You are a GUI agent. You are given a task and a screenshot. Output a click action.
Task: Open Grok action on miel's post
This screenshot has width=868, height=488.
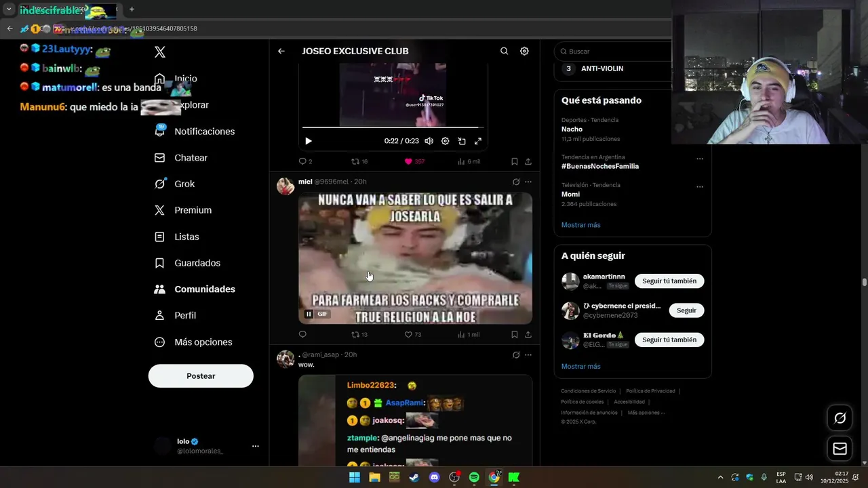pos(516,182)
